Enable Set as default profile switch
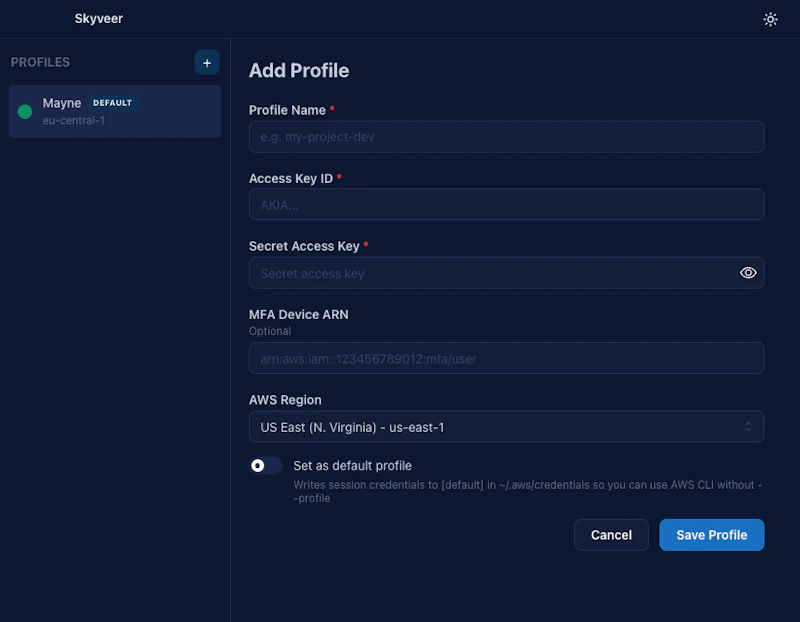This screenshot has height=622, width=800. pos(265,465)
